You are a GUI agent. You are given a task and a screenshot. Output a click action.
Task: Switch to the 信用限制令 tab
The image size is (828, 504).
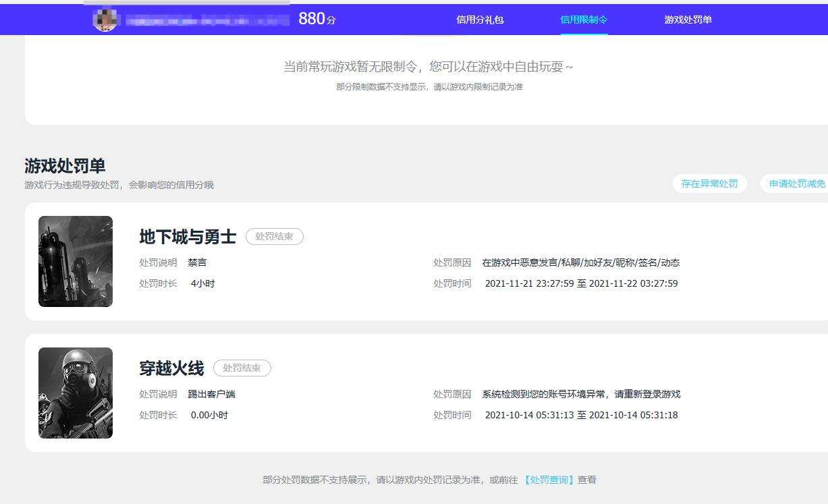click(584, 20)
